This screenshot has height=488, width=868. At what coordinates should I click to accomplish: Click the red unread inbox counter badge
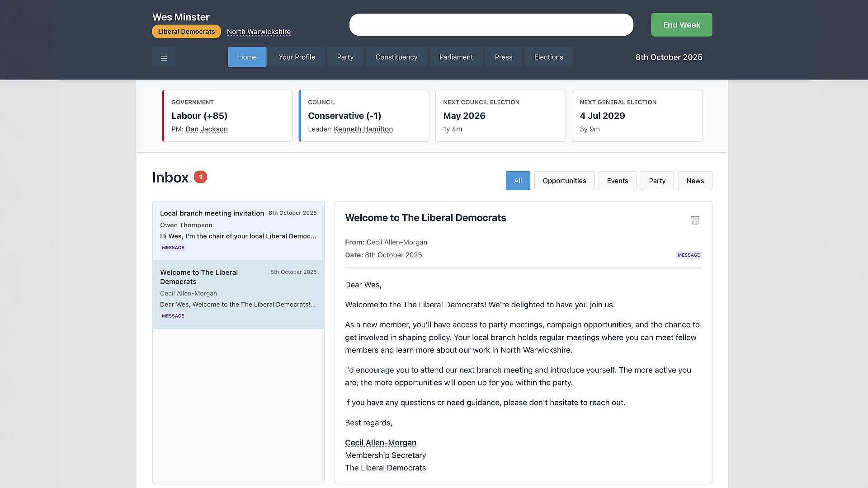coord(200,177)
